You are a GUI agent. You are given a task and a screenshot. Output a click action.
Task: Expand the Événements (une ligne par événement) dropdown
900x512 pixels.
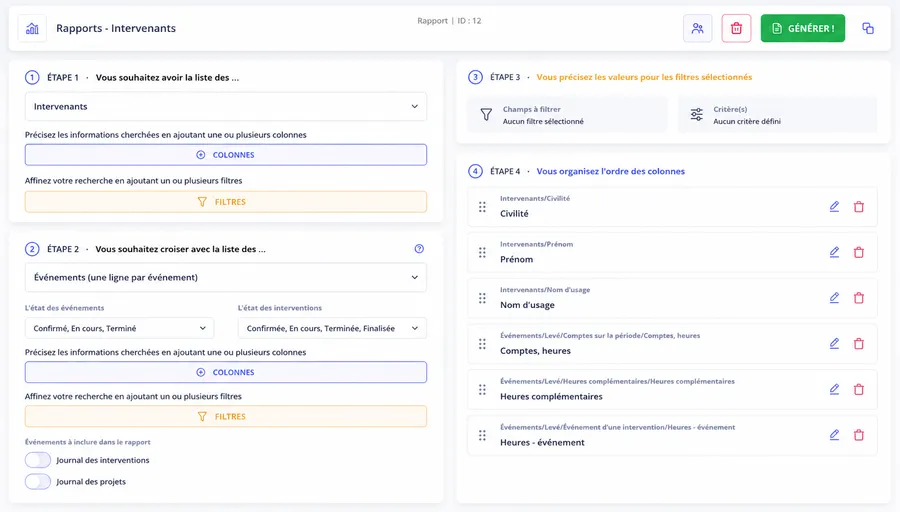click(x=226, y=277)
